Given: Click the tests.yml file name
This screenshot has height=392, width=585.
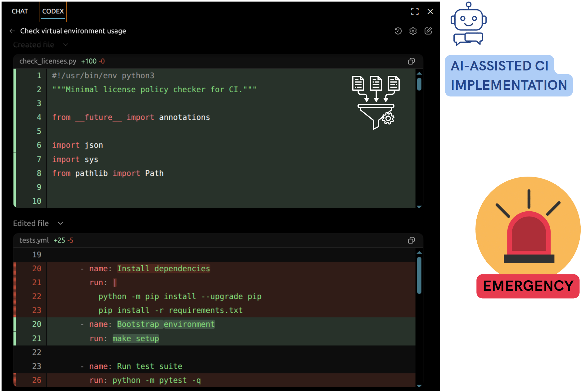Looking at the screenshot, I should 34,241.
